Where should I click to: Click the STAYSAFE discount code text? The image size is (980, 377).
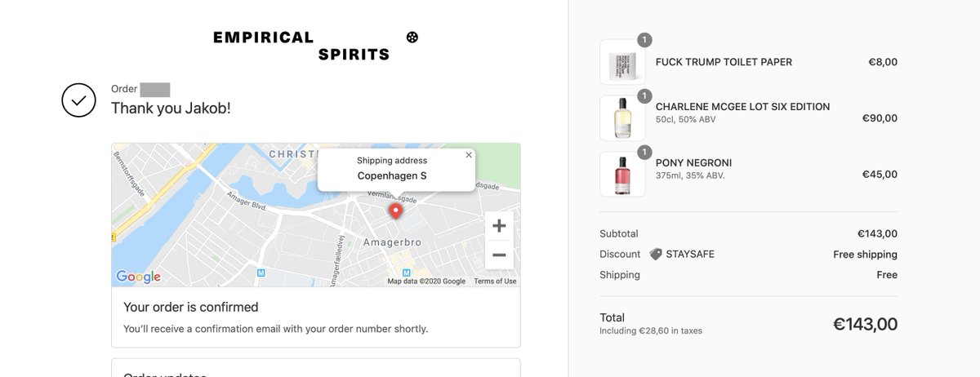tap(690, 254)
